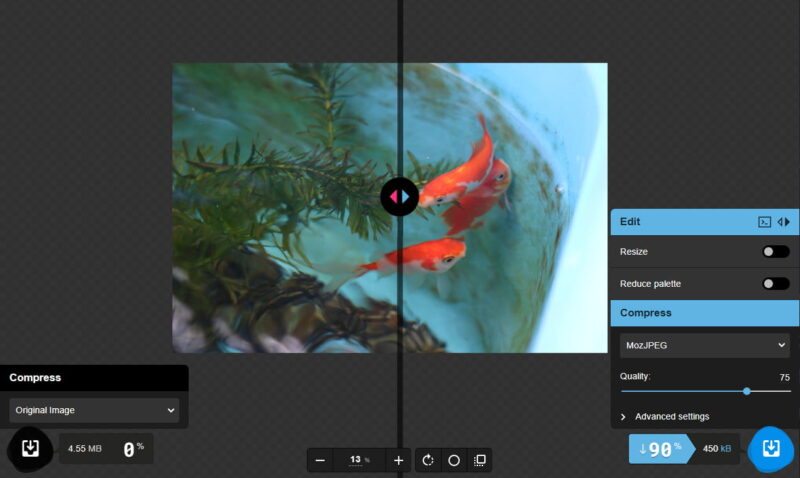Expand Advanced settings
The width and height of the screenshot is (800, 478).
click(x=665, y=417)
